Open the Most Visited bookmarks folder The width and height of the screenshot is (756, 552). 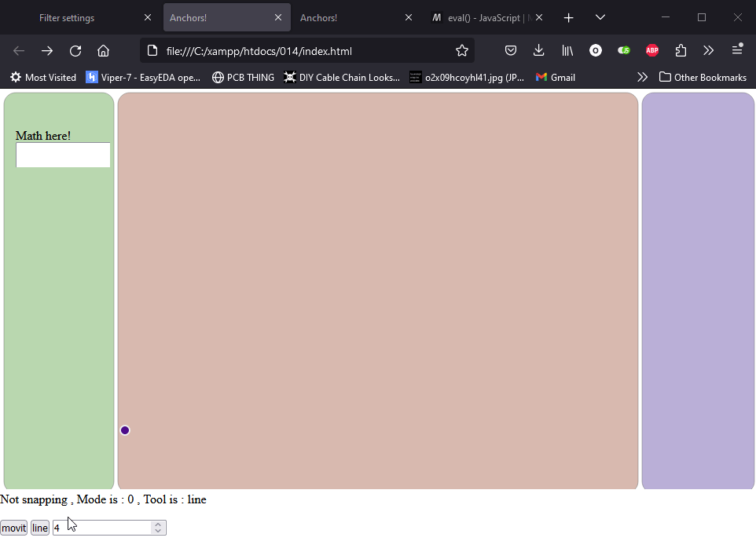click(x=43, y=77)
